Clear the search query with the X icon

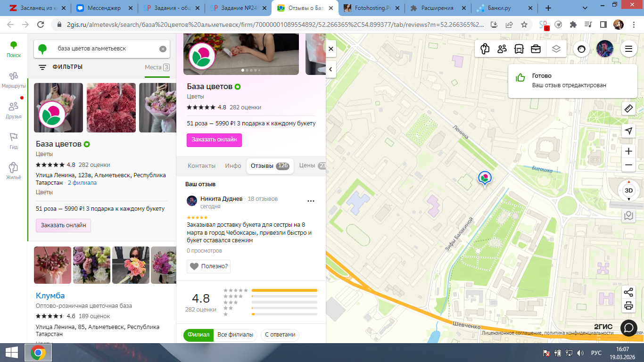pos(163,49)
